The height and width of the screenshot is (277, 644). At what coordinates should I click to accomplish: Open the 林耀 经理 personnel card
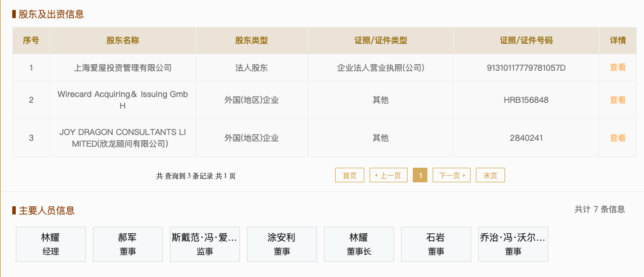point(50,244)
